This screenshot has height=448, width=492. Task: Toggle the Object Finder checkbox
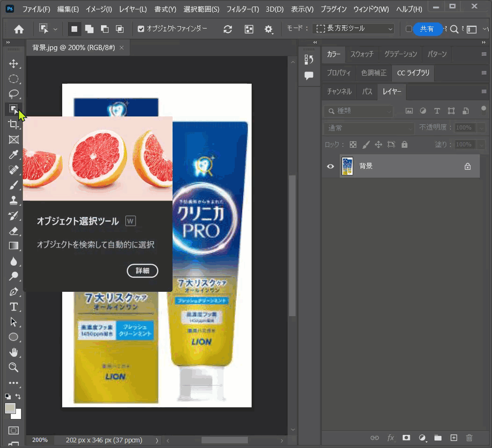click(x=141, y=29)
